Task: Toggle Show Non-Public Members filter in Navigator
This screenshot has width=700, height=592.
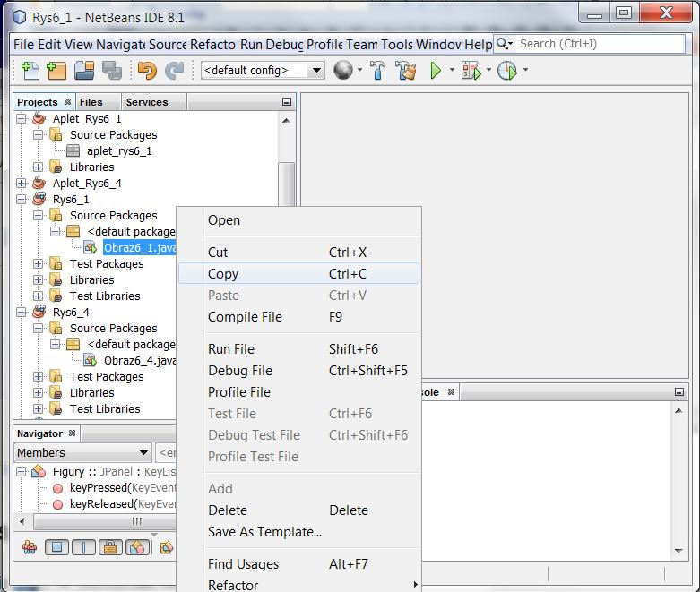Action: click(x=110, y=546)
